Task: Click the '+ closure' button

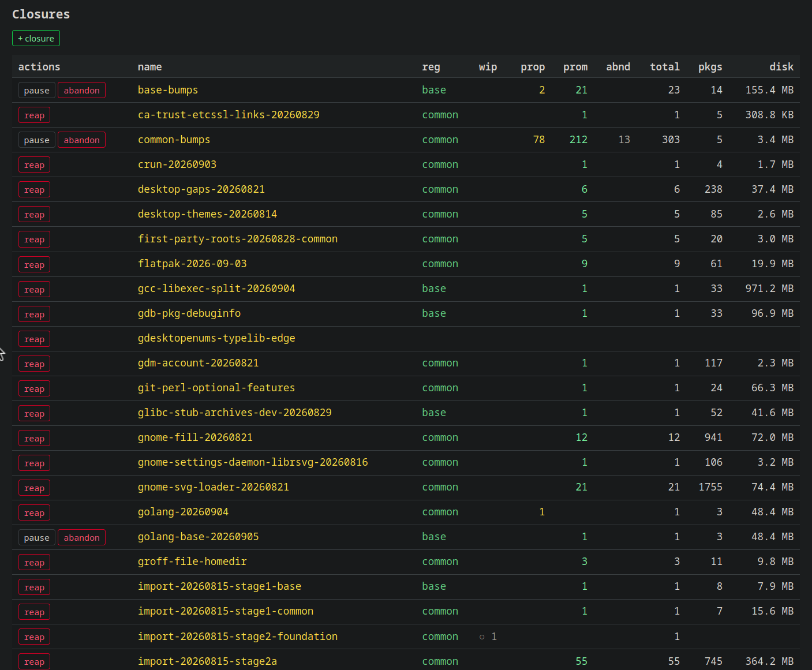Action: 36,38
